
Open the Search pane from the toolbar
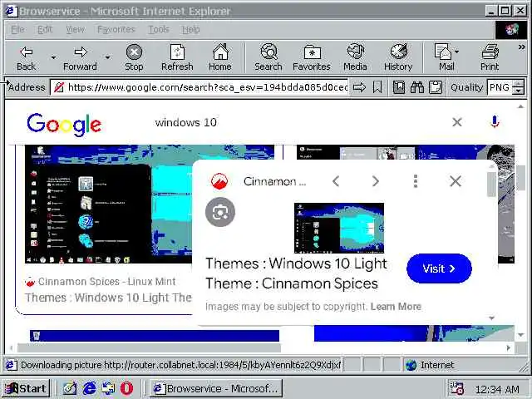tap(268, 57)
